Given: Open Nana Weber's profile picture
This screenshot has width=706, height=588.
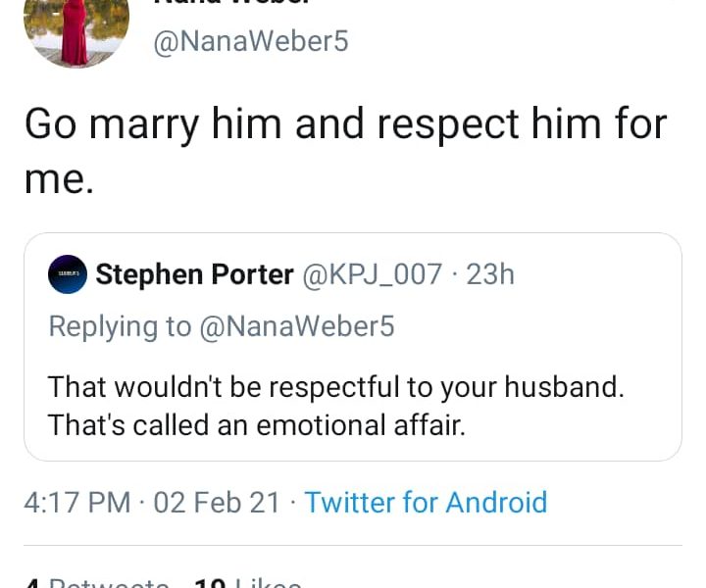Looking at the screenshot, I should [76, 31].
